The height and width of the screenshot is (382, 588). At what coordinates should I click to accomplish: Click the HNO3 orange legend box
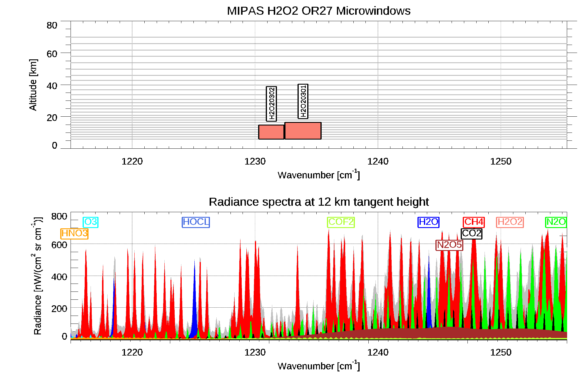pyautogui.click(x=74, y=233)
